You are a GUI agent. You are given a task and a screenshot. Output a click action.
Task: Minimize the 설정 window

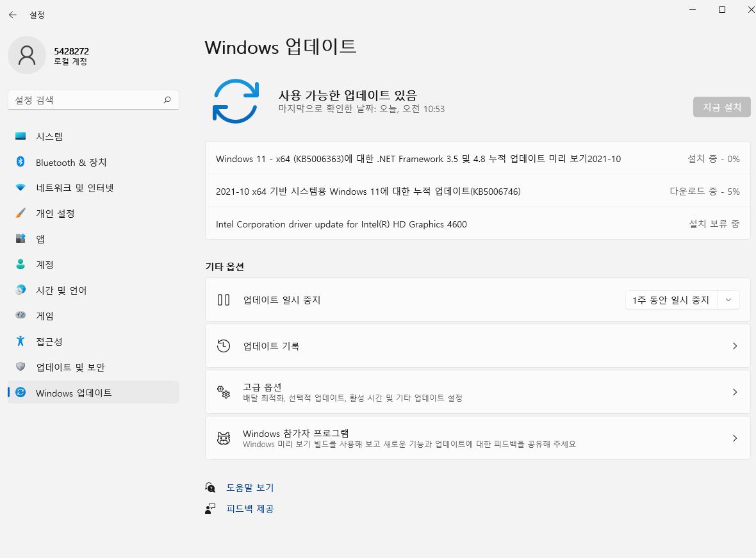pos(693,10)
